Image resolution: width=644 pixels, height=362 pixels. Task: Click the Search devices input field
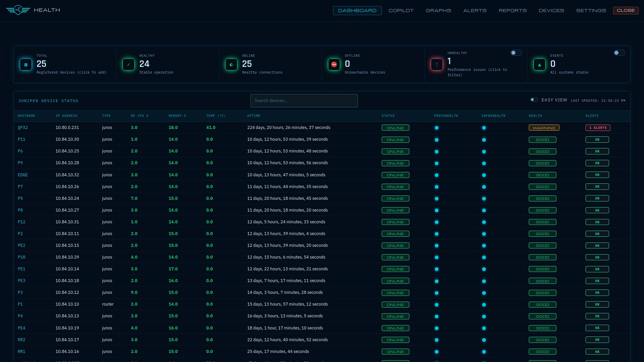click(x=304, y=101)
